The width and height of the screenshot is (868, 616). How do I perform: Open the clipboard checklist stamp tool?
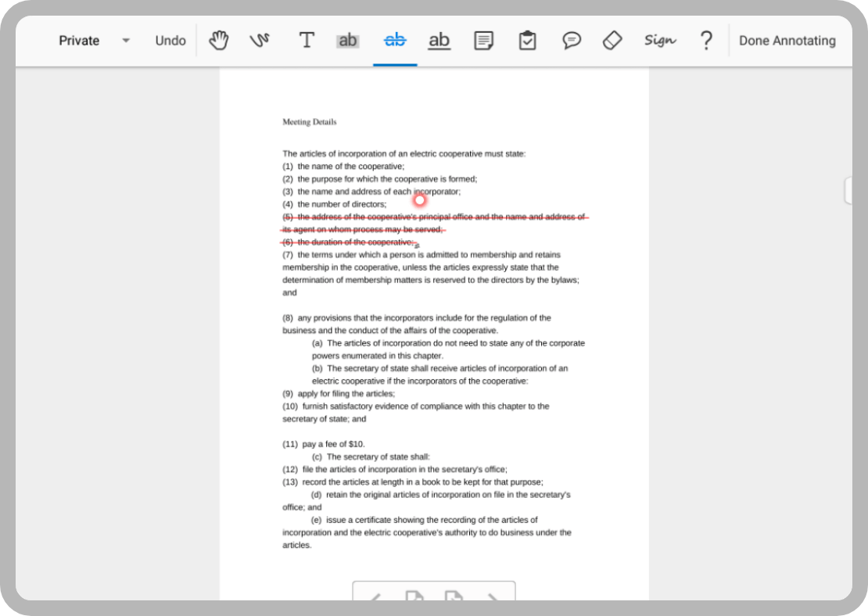click(x=527, y=41)
